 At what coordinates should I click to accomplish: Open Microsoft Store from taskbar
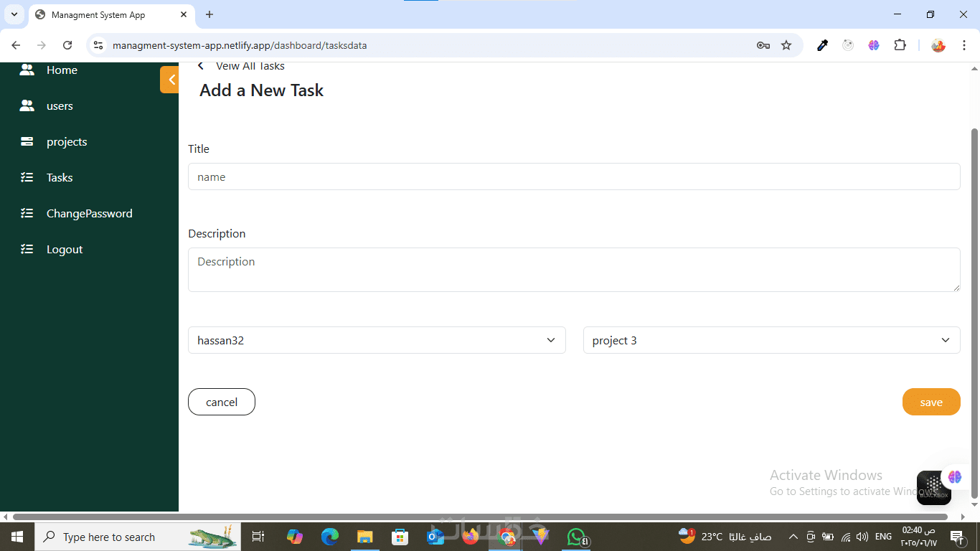(400, 537)
